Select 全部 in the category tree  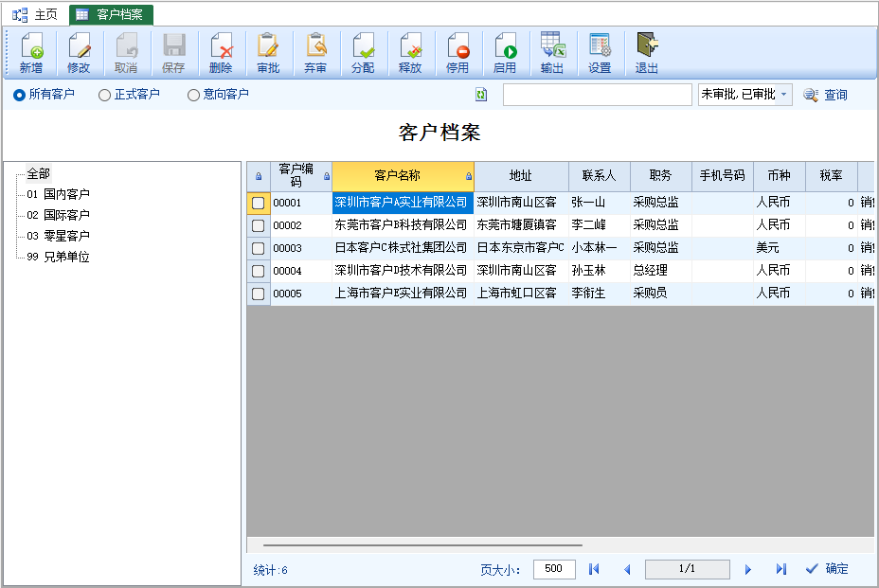pos(39,174)
